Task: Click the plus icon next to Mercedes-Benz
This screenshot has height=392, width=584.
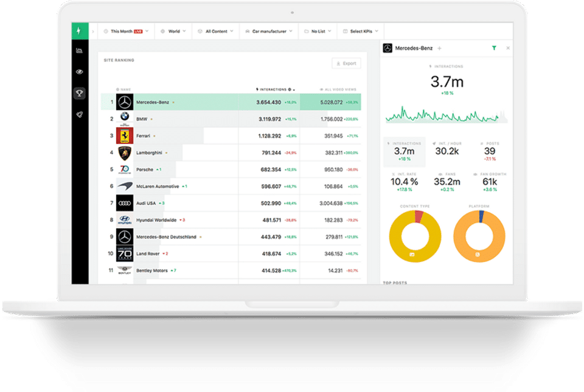Action: [x=439, y=49]
